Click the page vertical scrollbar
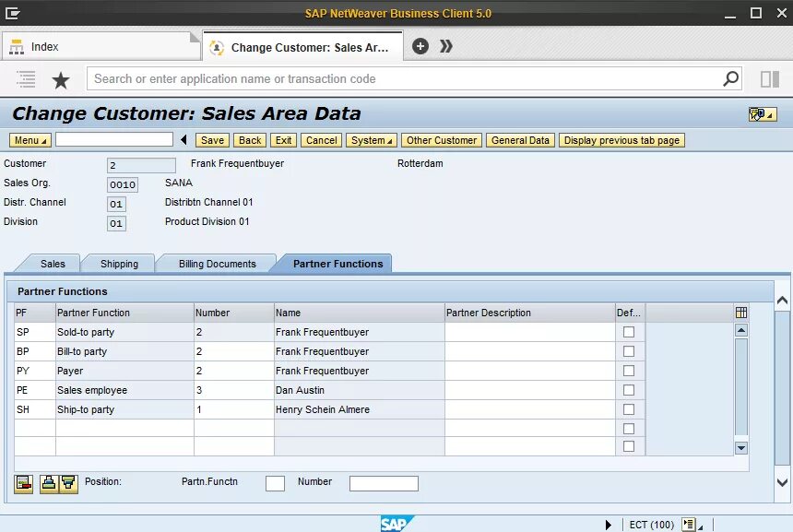793x532 pixels. pos(782,388)
